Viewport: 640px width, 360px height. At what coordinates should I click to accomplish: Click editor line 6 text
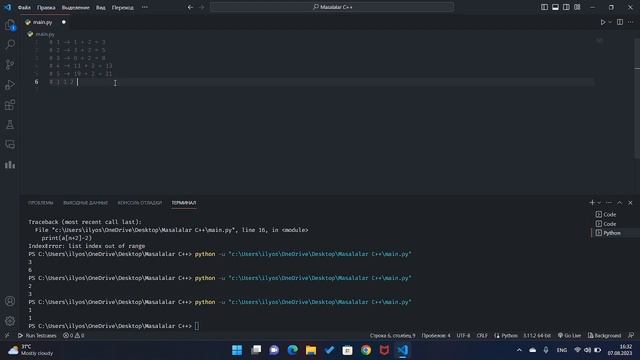[x=61, y=82]
